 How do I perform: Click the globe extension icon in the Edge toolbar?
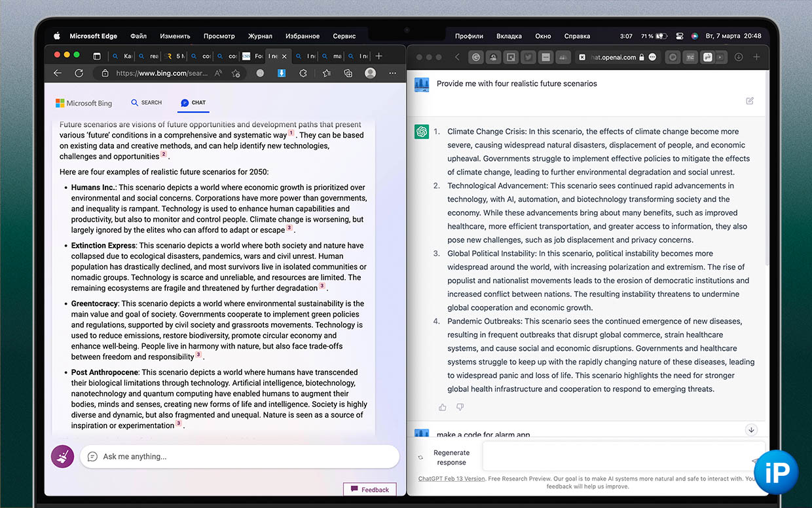[x=260, y=73]
